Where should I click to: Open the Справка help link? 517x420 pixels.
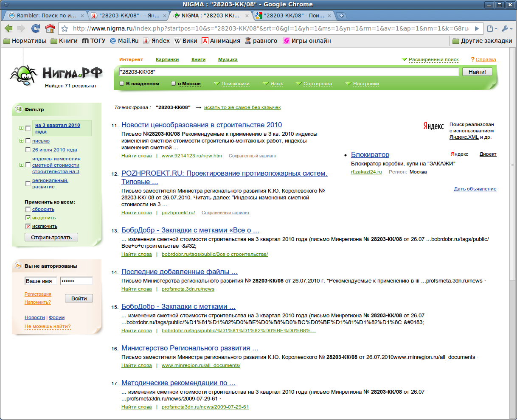tap(486, 59)
